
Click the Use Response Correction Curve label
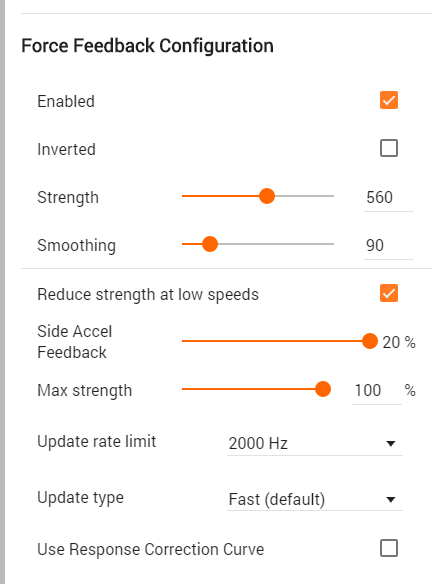click(x=150, y=549)
